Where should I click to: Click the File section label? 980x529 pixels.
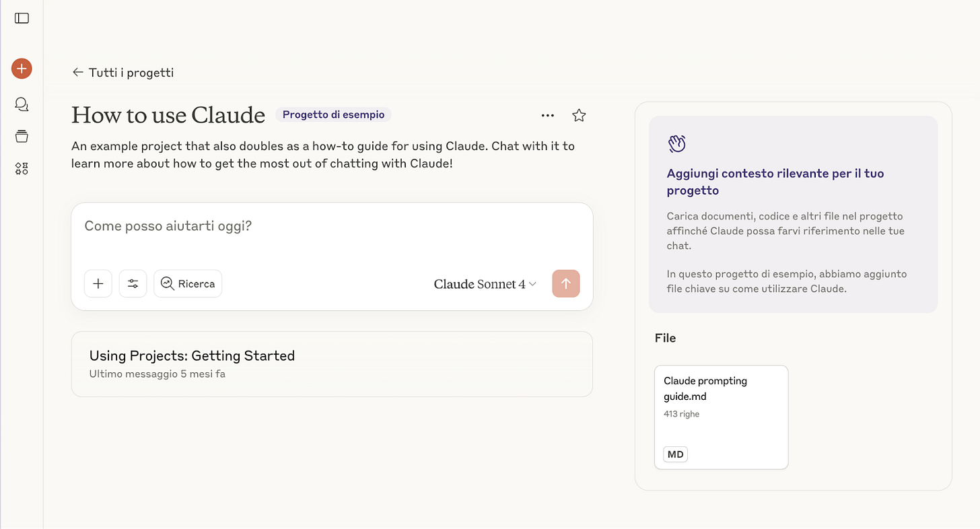pyautogui.click(x=665, y=338)
